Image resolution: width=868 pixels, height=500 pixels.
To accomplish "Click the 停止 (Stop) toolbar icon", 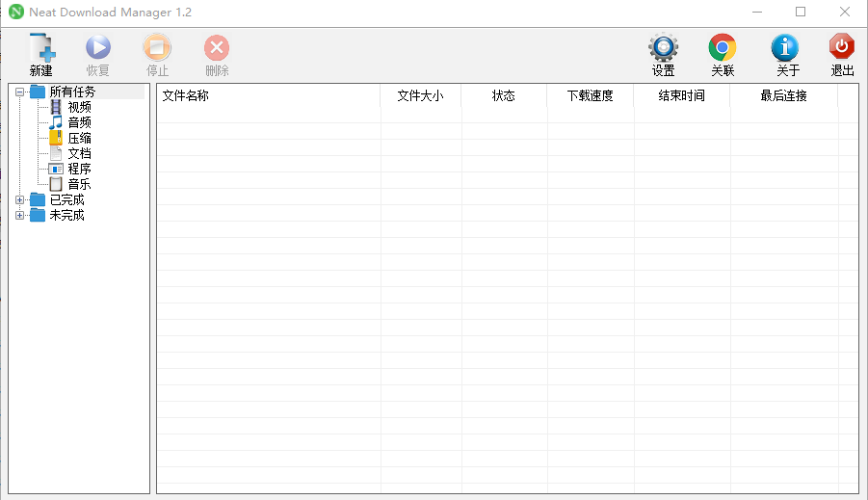I will click(157, 47).
